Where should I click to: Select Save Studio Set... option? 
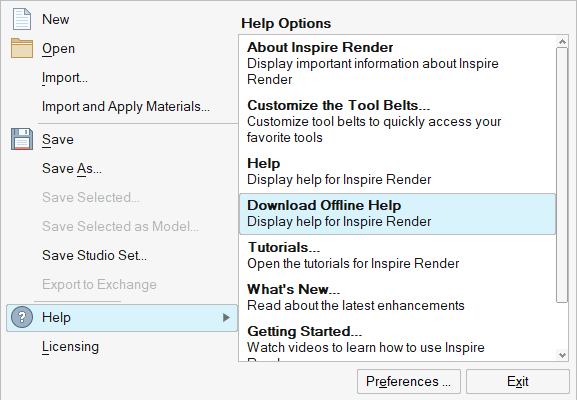tap(94, 255)
